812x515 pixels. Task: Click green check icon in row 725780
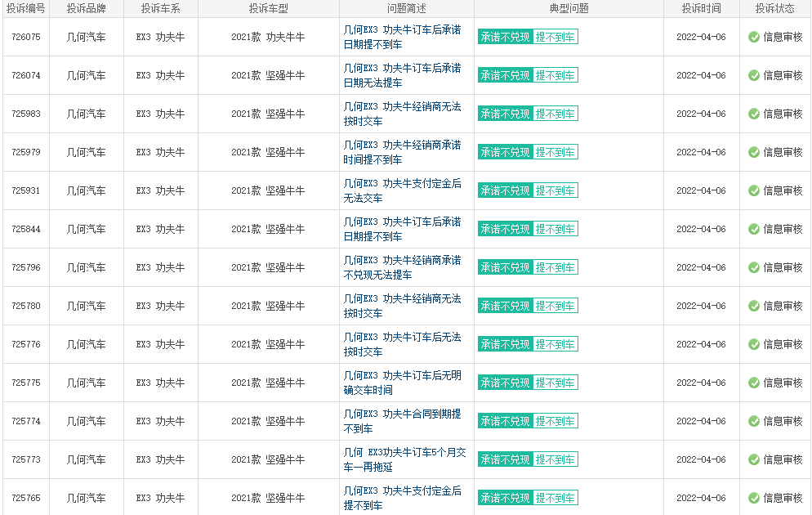[754, 306]
